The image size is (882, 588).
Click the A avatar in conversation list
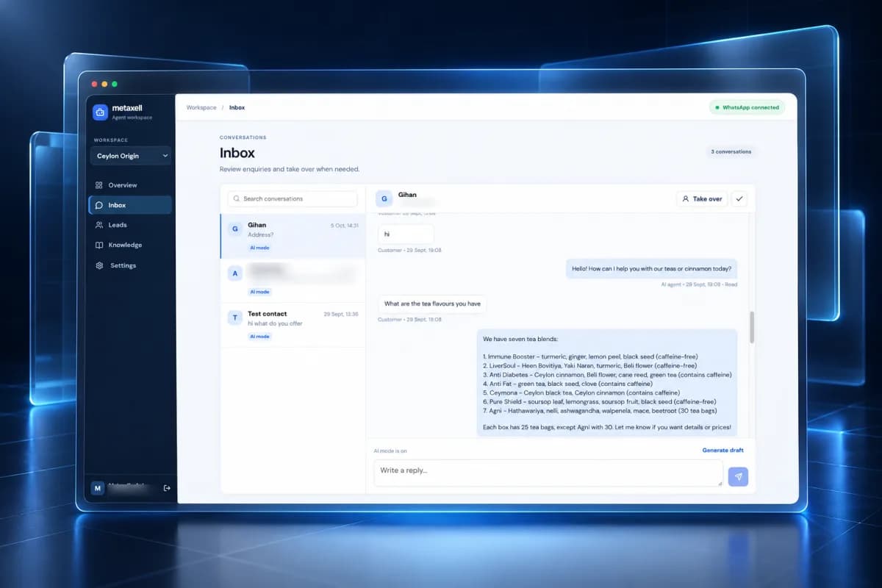(x=235, y=273)
